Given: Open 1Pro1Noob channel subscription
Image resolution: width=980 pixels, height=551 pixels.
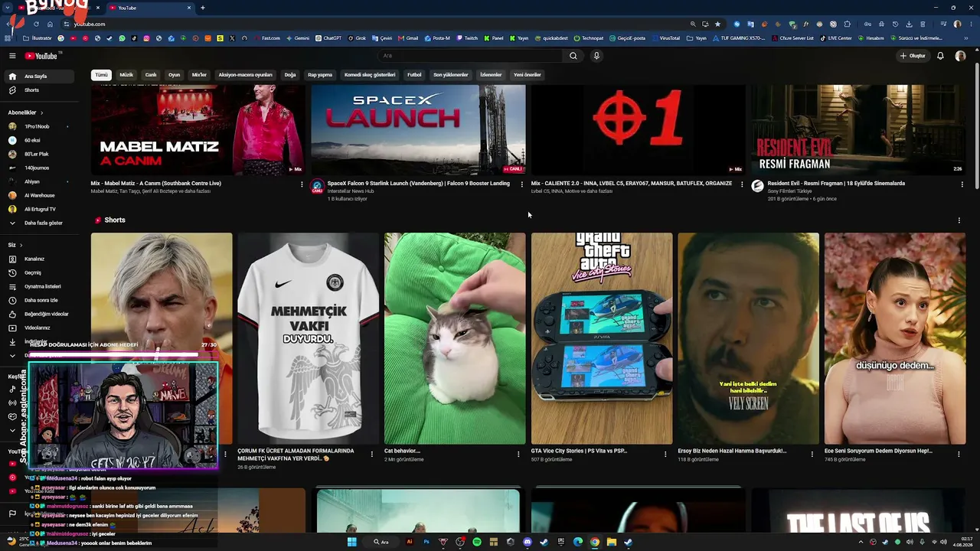Looking at the screenshot, I should 41,126.
